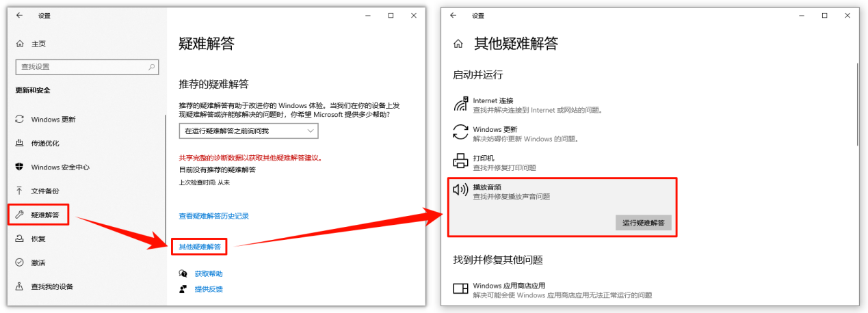
Task: Click the 传递优化 sidebar icon
Action: (19, 143)
